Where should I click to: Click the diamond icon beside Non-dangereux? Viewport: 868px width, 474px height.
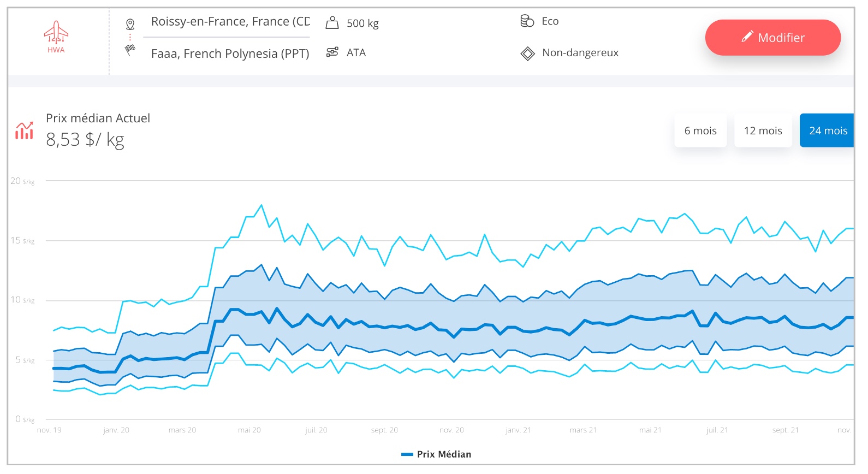527,54
